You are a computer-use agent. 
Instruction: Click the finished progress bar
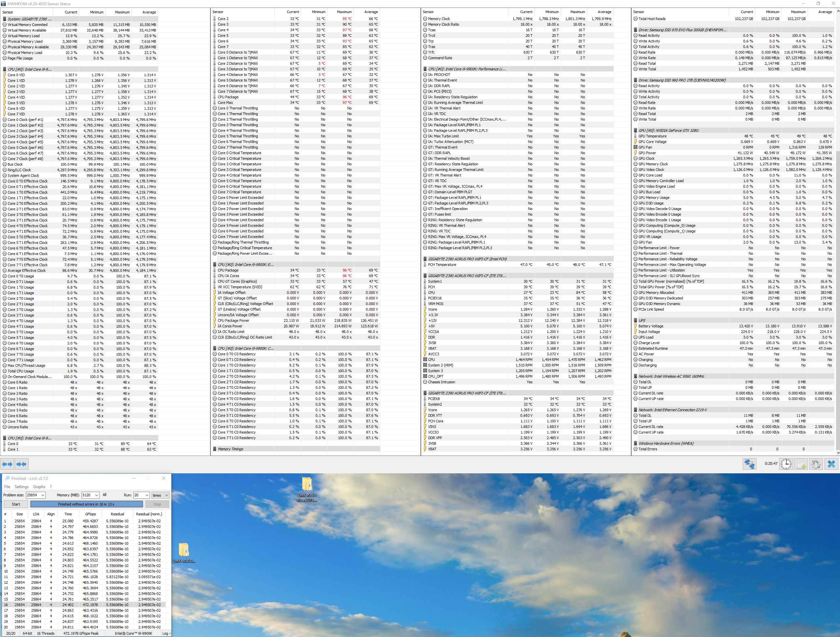pos(86,504)
